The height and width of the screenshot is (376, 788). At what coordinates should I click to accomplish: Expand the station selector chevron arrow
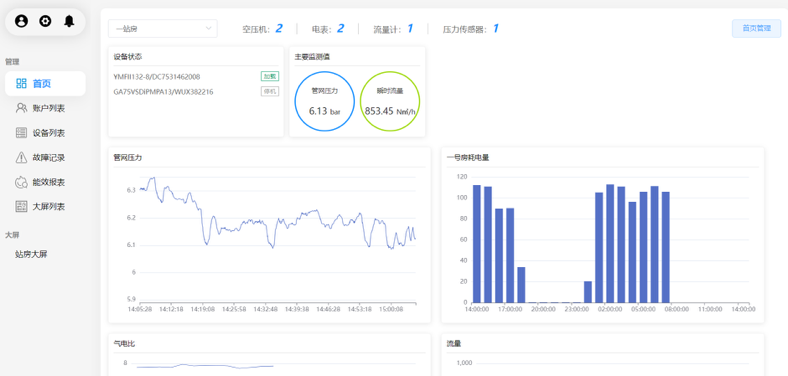pyautogui.click(x=209, y=29)
